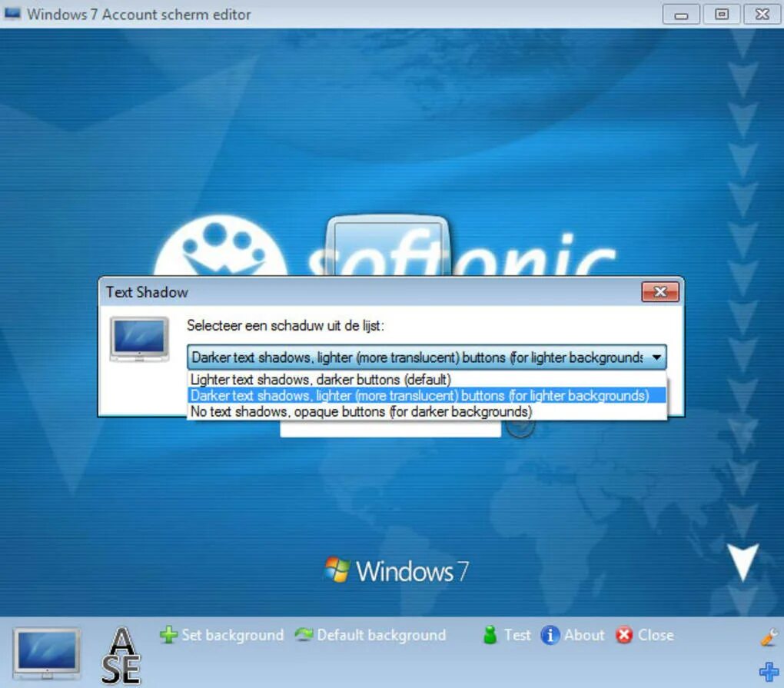
Task: Minimize the Account scherm editor window
Action: click(681, 15)
